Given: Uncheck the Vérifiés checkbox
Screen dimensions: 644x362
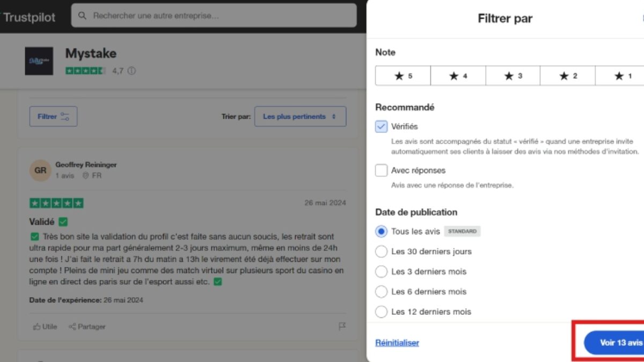Looking at the screenshot, I should point(381,127).
